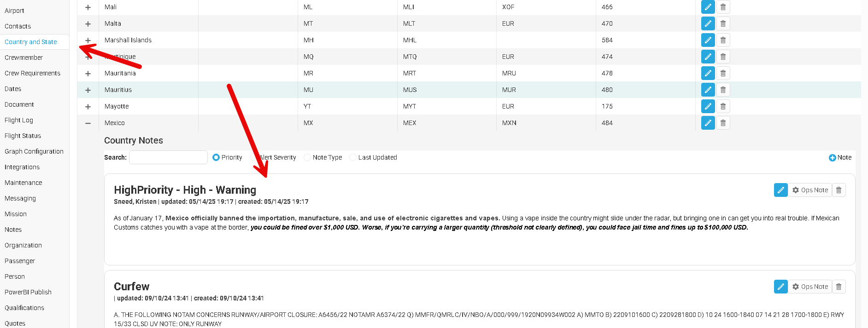Expand the Mauritania country notes
868x328 pixels.
click(88, 74)
